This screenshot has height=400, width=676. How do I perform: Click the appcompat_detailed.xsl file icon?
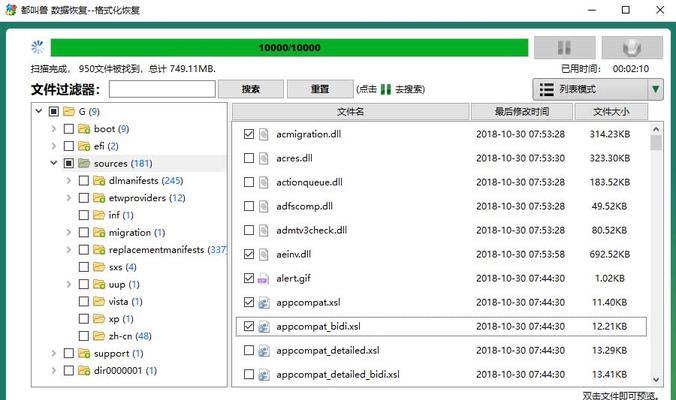(x=264, y=351)
